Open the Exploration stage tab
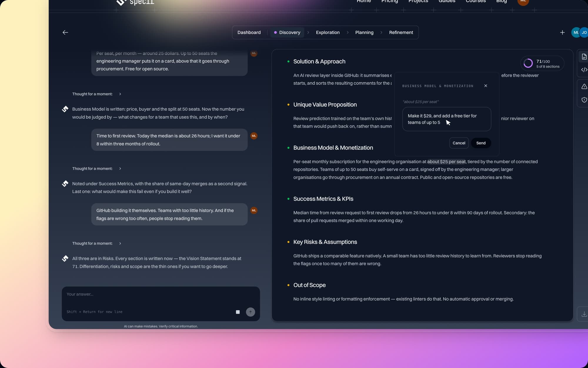This screenshot has height=368, width=588. pos(328,32)
